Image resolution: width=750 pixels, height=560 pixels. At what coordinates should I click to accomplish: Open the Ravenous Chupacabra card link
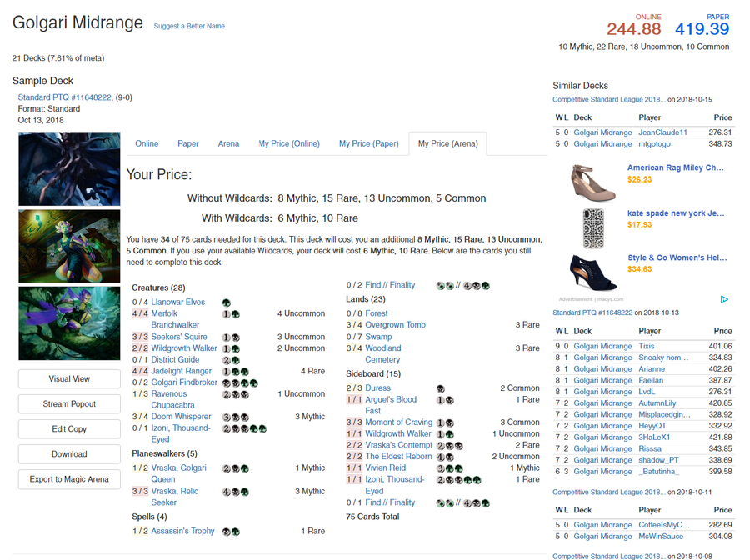pyautogui.click(x=172, y=399)
